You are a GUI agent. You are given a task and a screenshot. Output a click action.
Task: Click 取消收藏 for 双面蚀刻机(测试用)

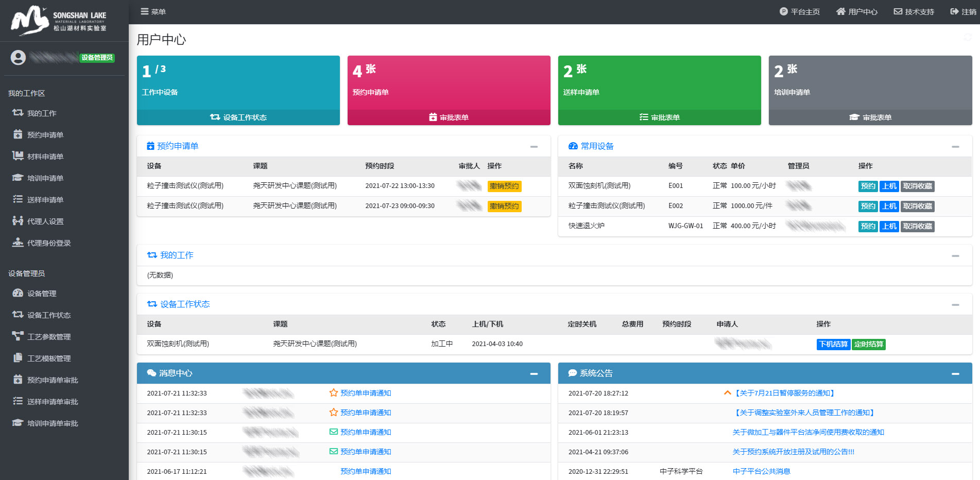coord(917,186)
